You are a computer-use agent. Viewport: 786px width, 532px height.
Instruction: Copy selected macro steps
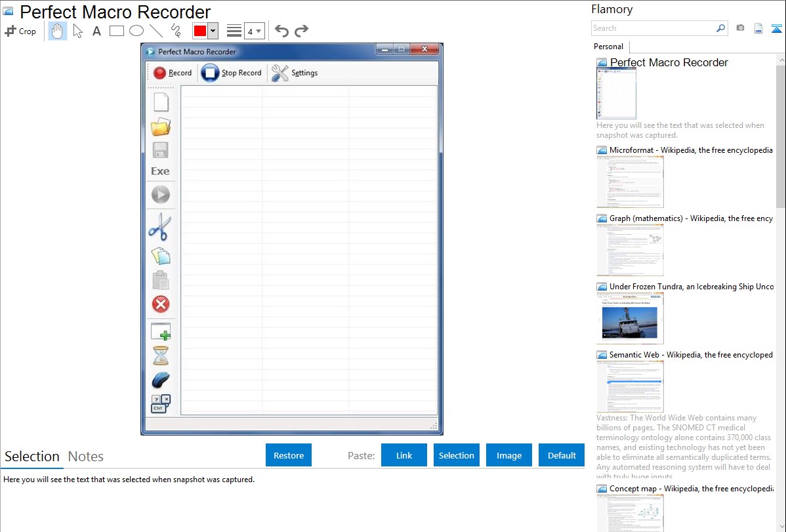[x=161, y=256]
